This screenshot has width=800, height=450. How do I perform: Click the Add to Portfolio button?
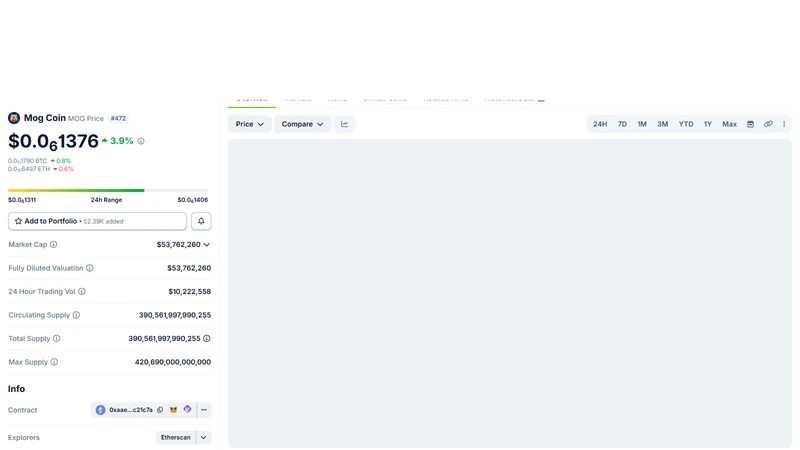97,221
